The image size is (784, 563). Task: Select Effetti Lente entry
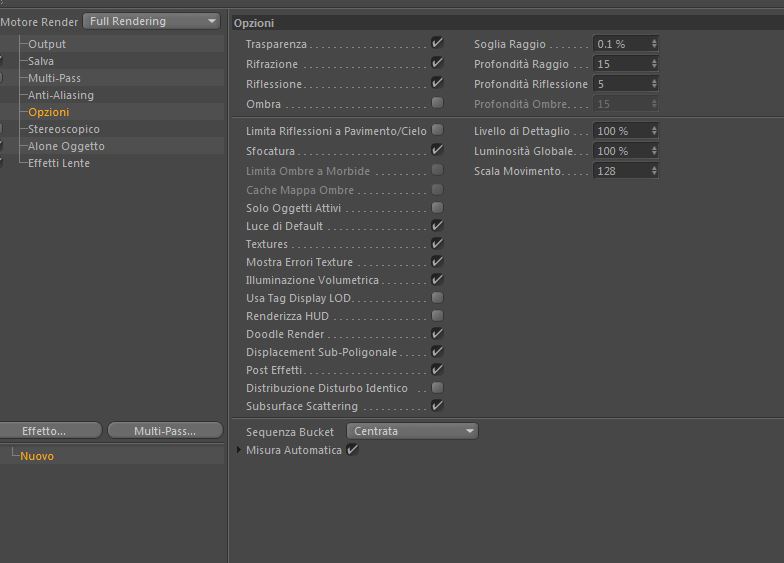pyautogui.click(x=58, y=163)
